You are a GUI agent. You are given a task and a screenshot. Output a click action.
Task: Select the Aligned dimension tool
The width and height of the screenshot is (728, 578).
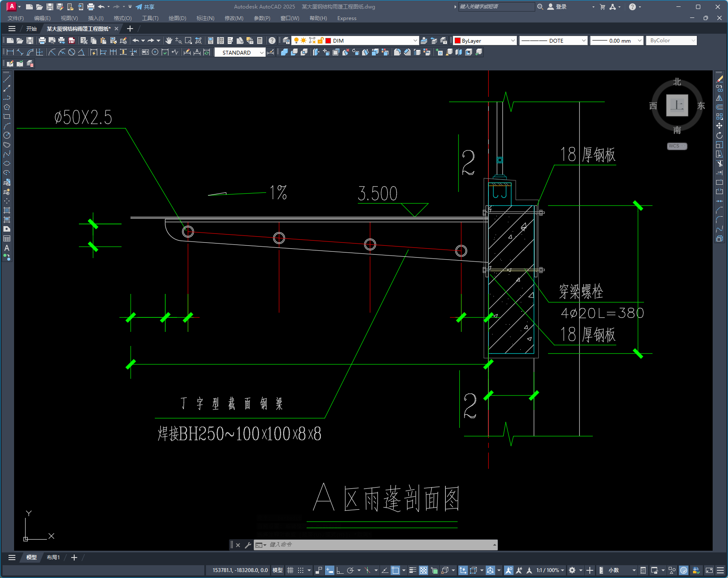20,52
